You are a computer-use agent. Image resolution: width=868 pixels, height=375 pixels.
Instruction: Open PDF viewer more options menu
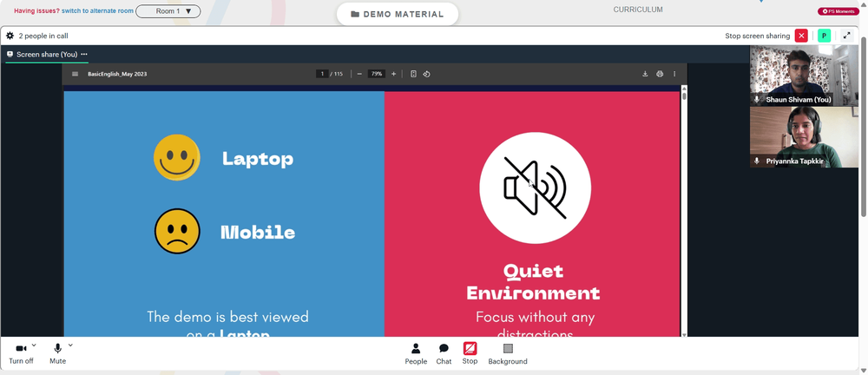[x=674, y=74]
